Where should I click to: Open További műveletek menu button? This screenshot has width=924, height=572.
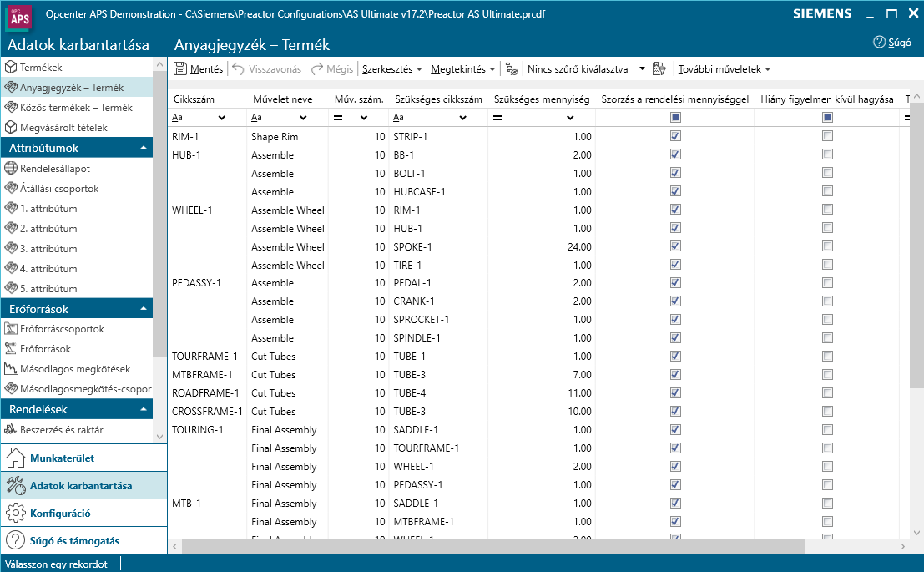[x=723, y=69]
